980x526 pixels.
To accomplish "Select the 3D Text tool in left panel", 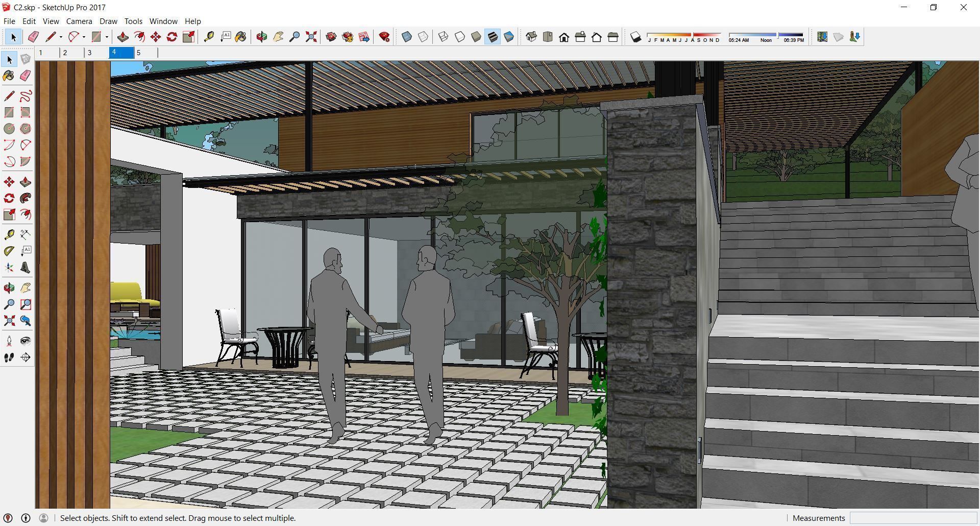I will [26, 268].
